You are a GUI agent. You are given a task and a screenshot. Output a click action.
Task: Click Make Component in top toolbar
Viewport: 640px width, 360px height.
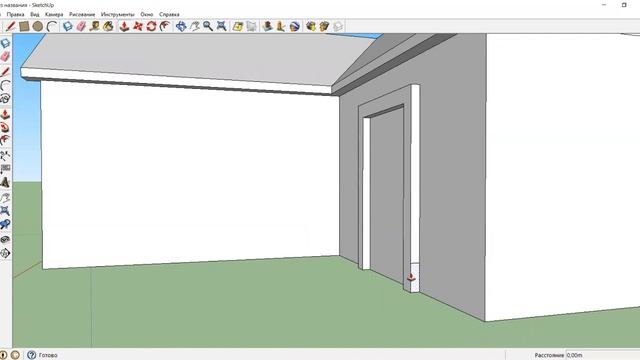point(67,27)
